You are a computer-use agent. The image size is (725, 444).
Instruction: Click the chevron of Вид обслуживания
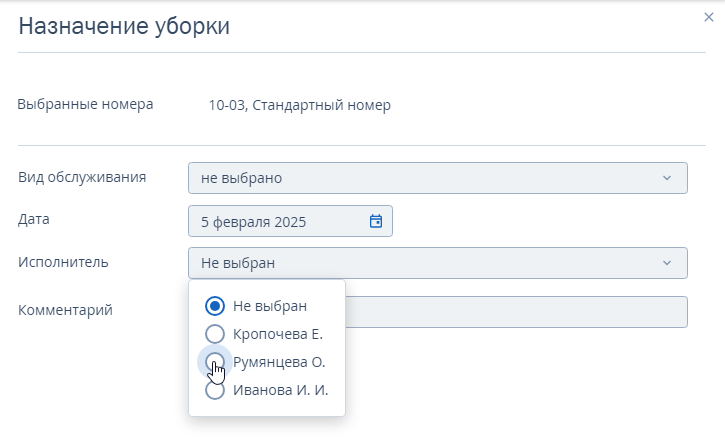click(x=667, y=178)
